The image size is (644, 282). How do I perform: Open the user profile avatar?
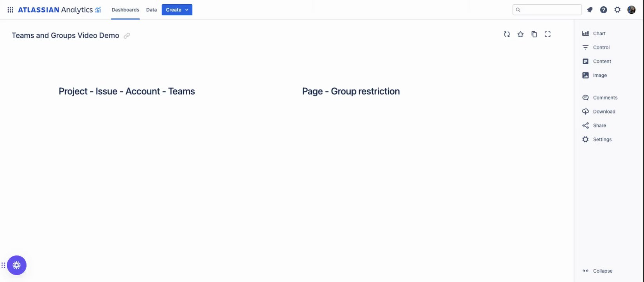pos(631,10)
